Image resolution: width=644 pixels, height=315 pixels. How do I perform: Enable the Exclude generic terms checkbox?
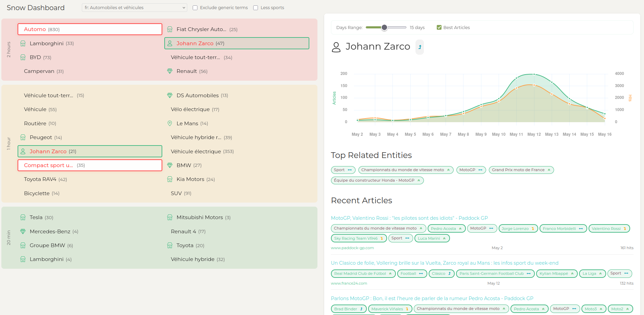pyautogui.click(x=195, y=8)
